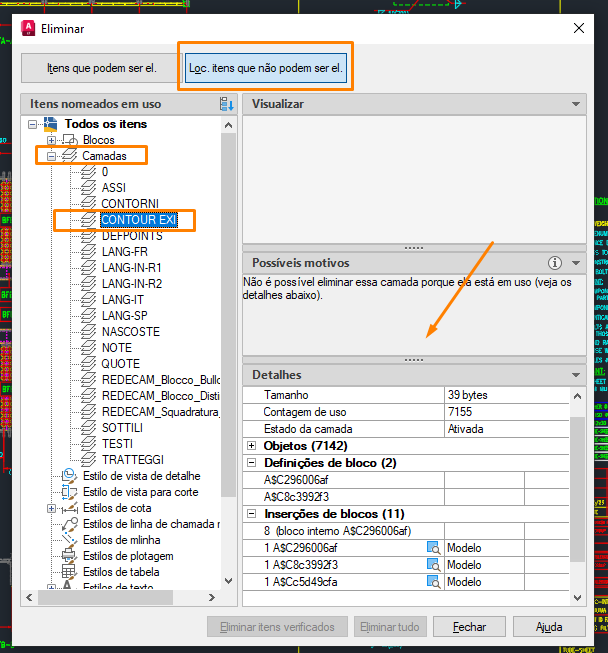Select the Estilos de plotagem printer icon

click(x=69, y=556)
